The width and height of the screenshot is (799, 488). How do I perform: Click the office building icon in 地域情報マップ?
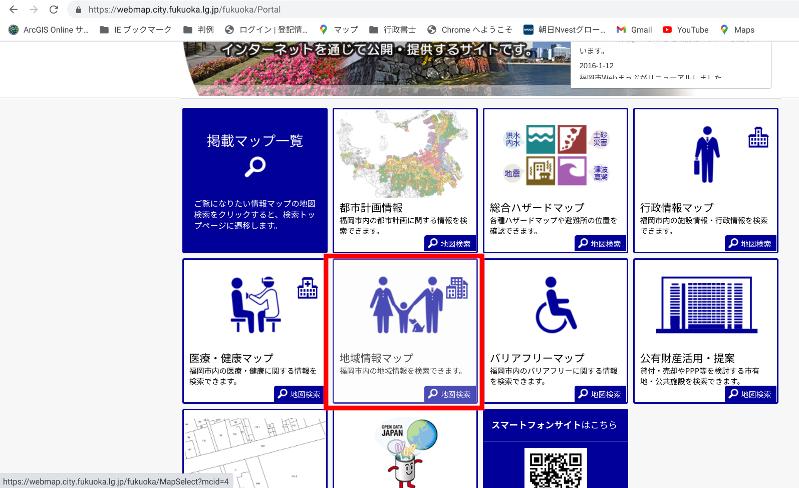pyautogui.click(x=457, y=288)
